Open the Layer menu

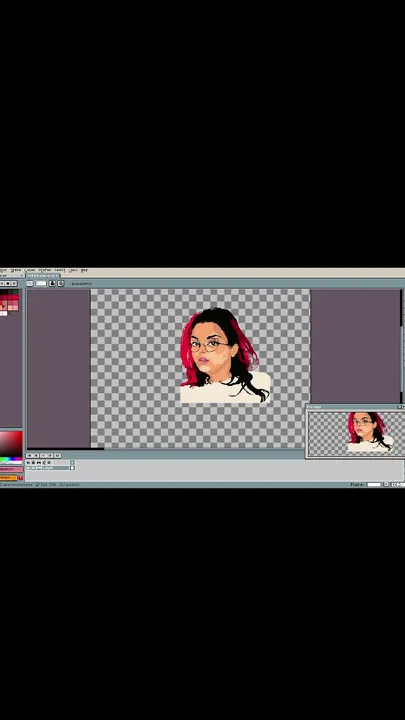point(30,270)
